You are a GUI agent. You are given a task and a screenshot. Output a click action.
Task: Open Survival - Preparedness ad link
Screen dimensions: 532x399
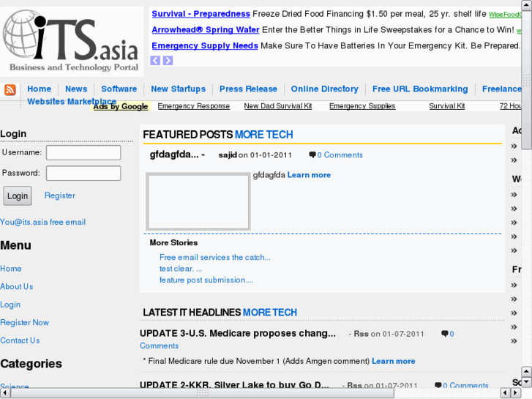click(x=201, y=14)
